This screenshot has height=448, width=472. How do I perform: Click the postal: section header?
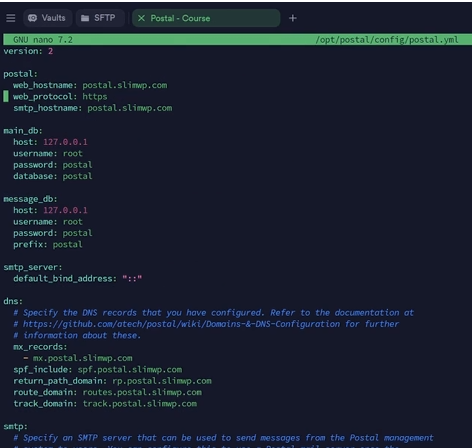tap(21, 74)
